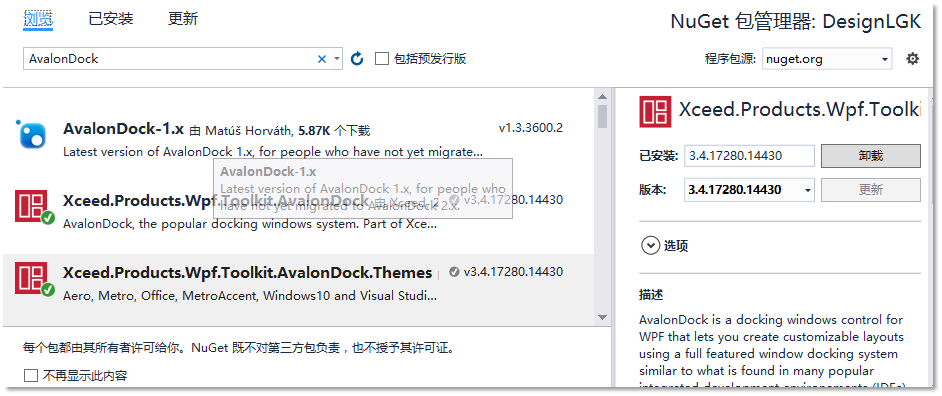Click the AvalonDock-1.x description text
The image size is (942, 396).
point(273,152)
